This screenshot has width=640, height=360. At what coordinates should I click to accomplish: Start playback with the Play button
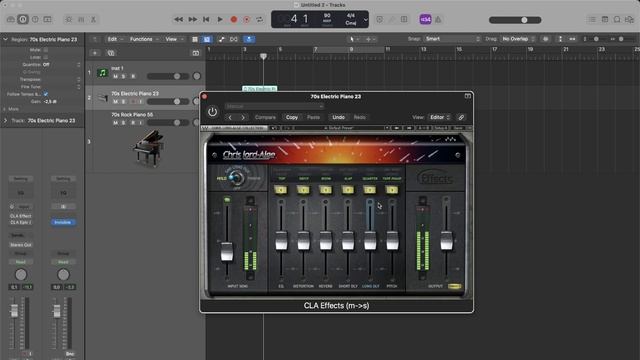pos(220,19)
